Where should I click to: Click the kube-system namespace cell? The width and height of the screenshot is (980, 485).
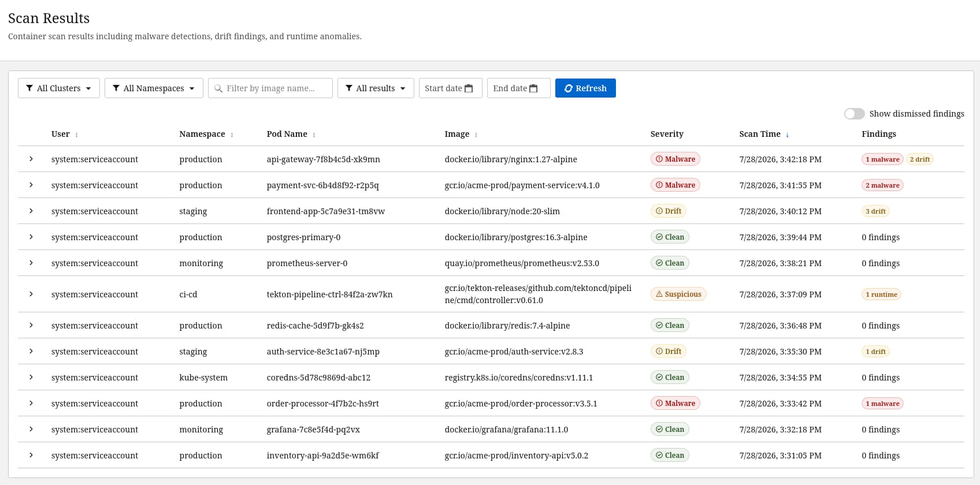tap(203, 378)
